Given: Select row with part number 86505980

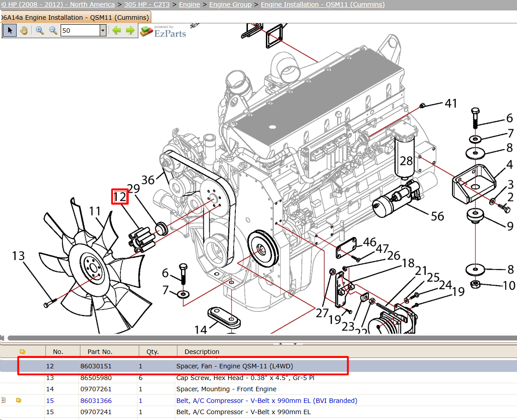Looking at the screenshot, I should pos(259,378).
